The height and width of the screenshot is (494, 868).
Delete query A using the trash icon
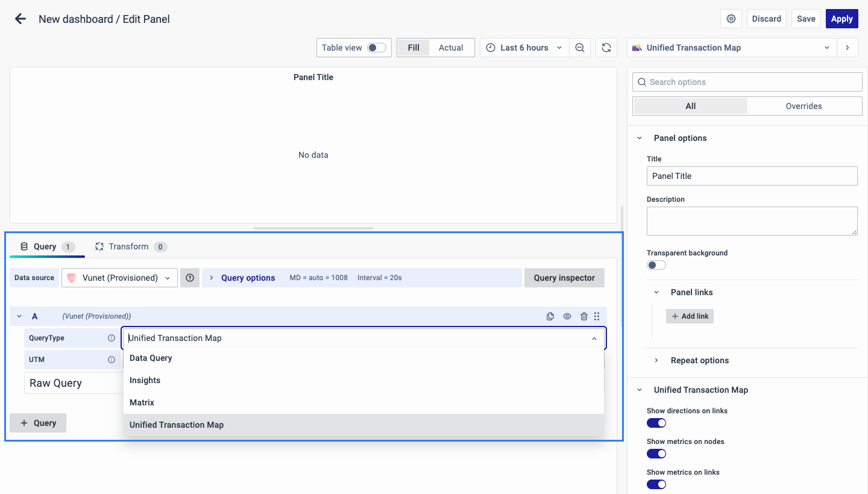point(583,316)
